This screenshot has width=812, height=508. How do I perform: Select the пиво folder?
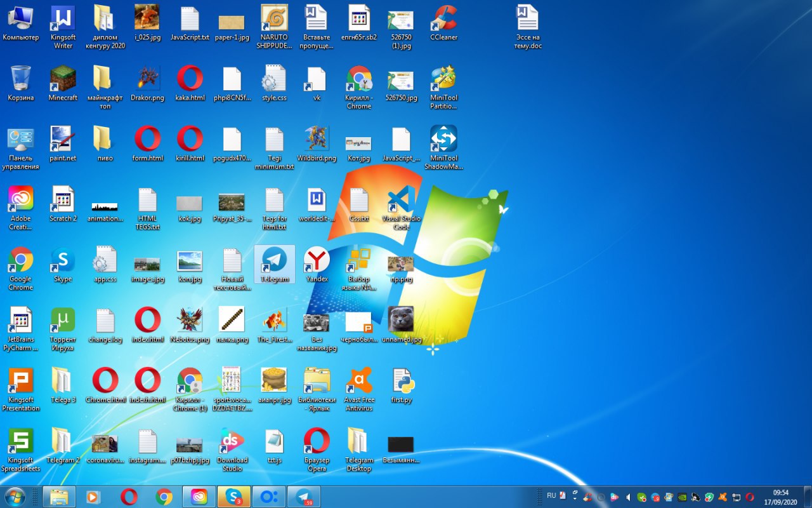click(x=105, y=144)
